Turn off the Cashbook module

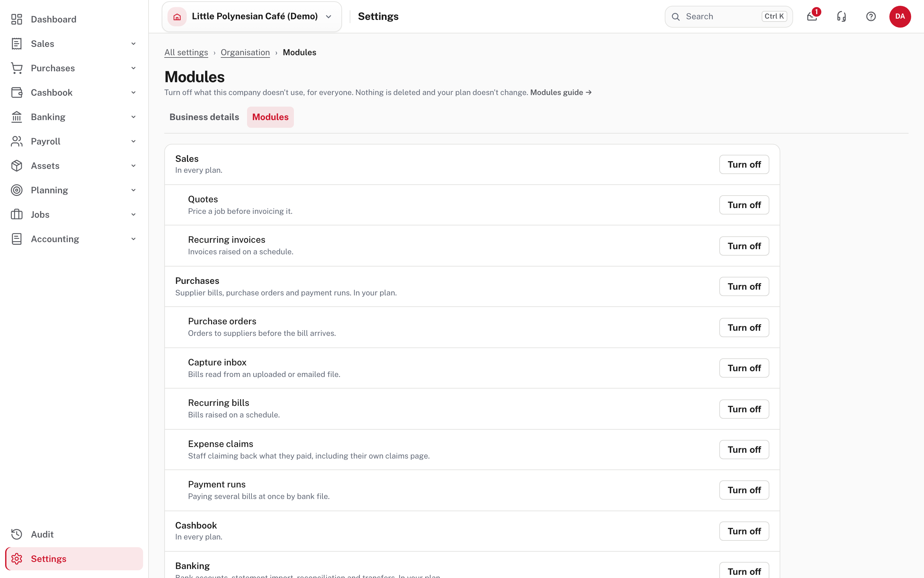[x=744, y=531]
